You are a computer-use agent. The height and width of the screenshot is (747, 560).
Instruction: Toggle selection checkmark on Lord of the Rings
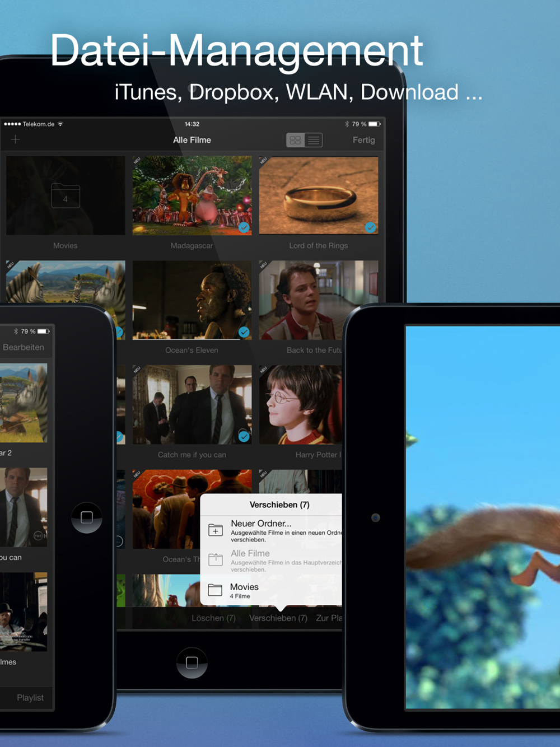point(370,227)
